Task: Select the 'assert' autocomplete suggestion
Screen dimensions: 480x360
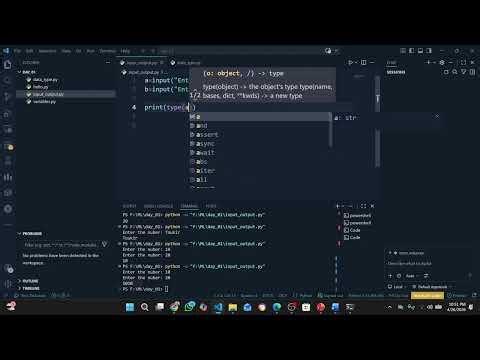Action: (259, 135)
